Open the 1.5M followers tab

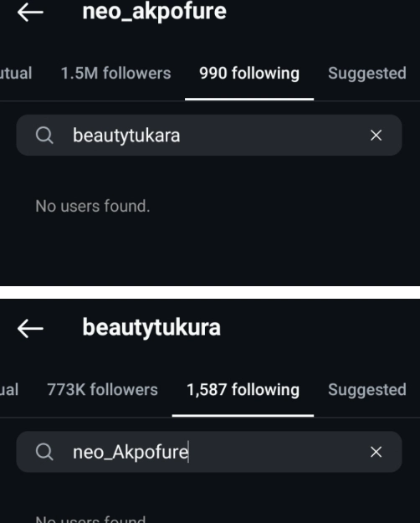click(x=115, y=73)
